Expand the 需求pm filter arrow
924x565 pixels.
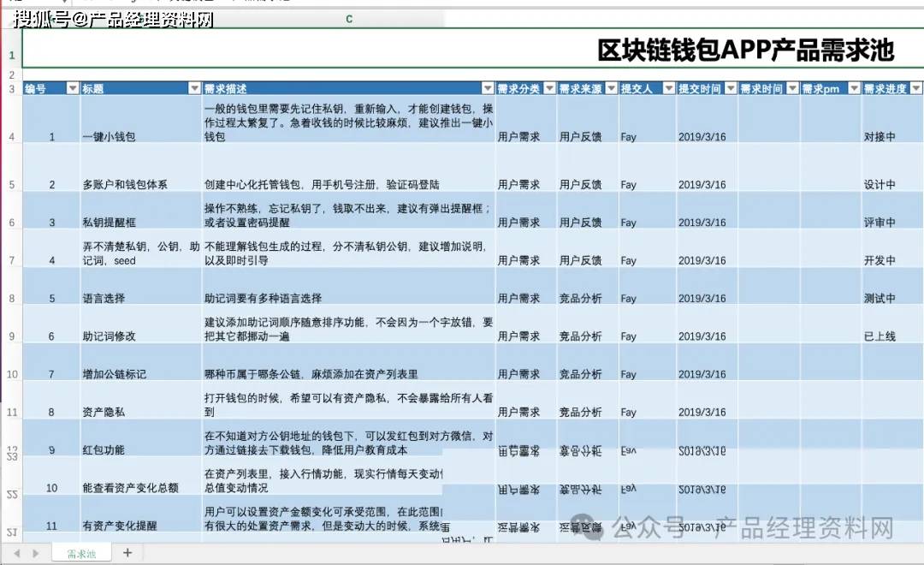point(853,88)
